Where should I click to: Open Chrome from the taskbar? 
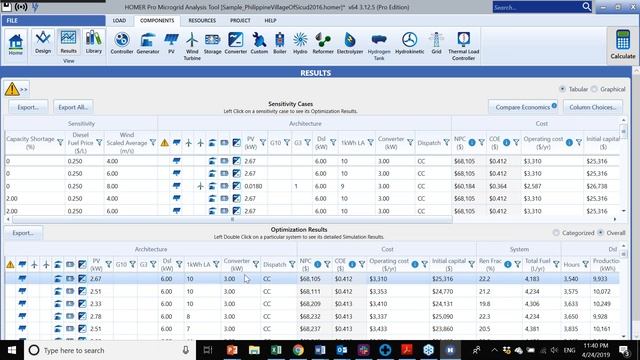coord(298,350)
